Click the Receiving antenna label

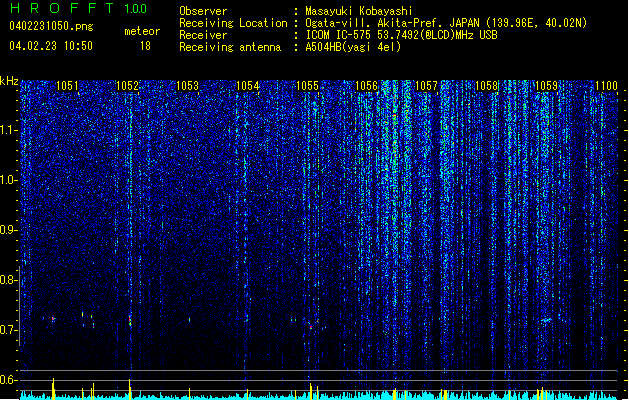click(230, 47)
